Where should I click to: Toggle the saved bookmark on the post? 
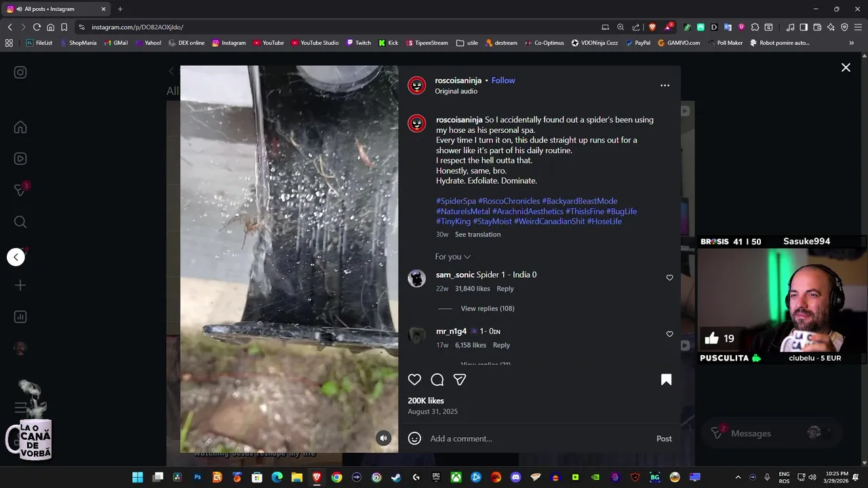[x=667, y=380]
